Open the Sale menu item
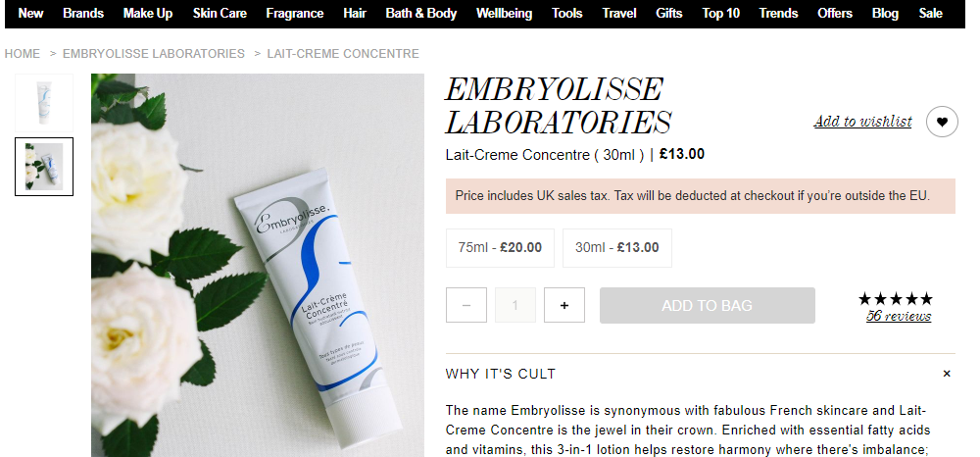 click(930, 13)
